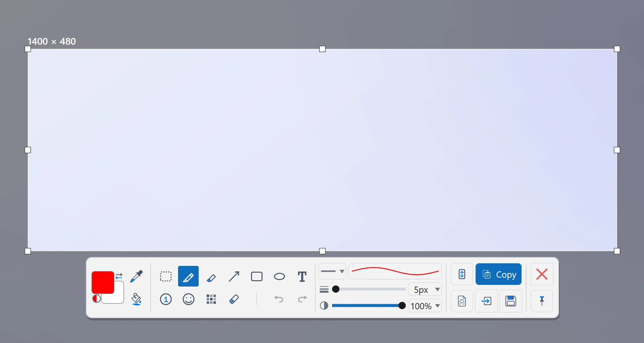Click the line thickness slider handle

point(336,289)
